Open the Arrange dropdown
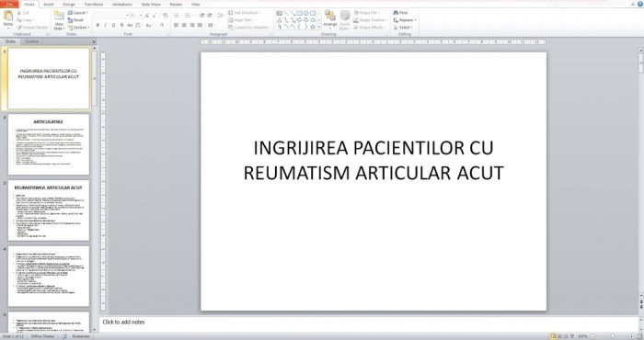The height and width of the screenshot is (340, 644). point(329,20)
